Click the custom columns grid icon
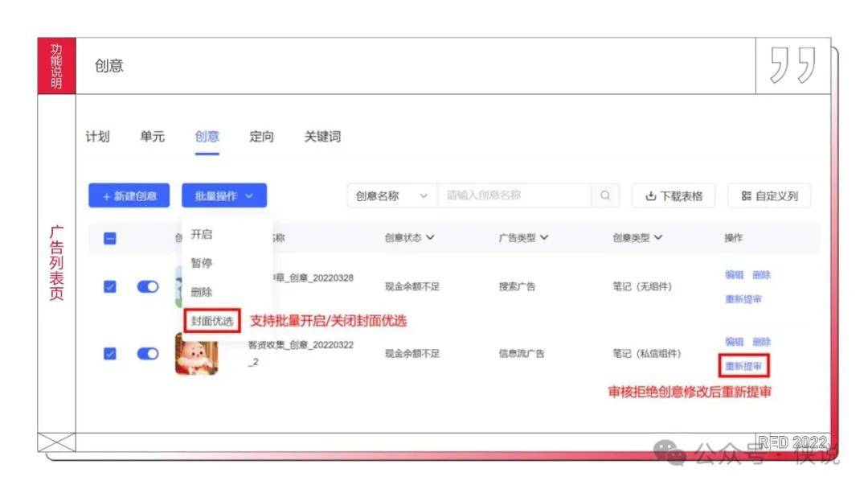The image size is (868, 489). click(746, 196)
